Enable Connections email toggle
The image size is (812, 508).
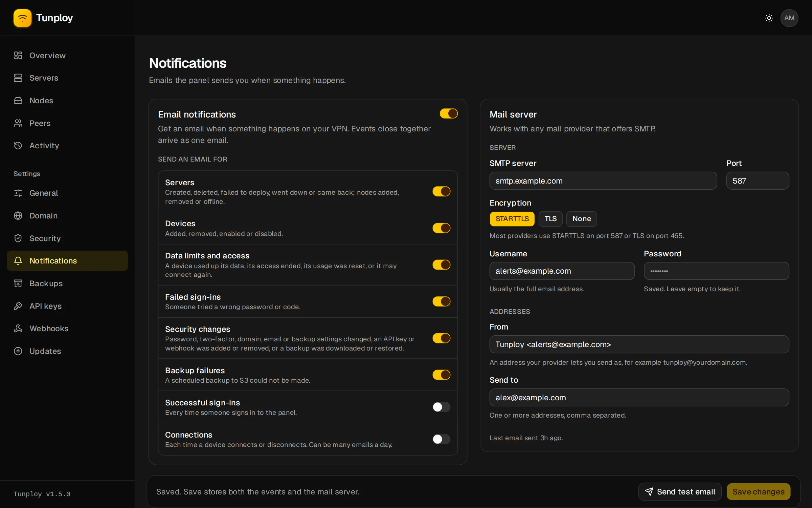(442, 439)
